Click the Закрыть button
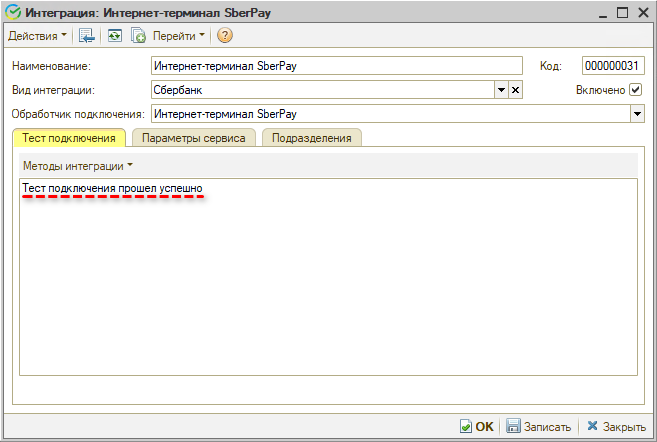This screenshot has height=442, width=657. (616, 426)
